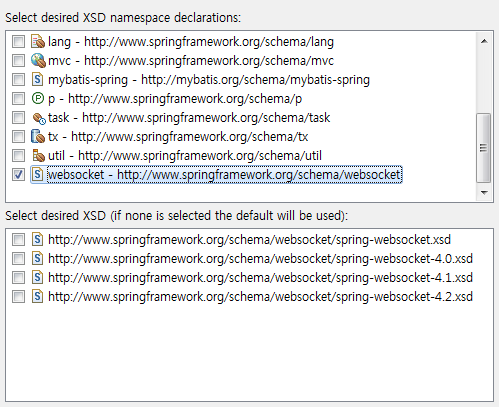The image size is (499, 407).
Task: Click the lang namespace icon
Action: pos(38,42)
